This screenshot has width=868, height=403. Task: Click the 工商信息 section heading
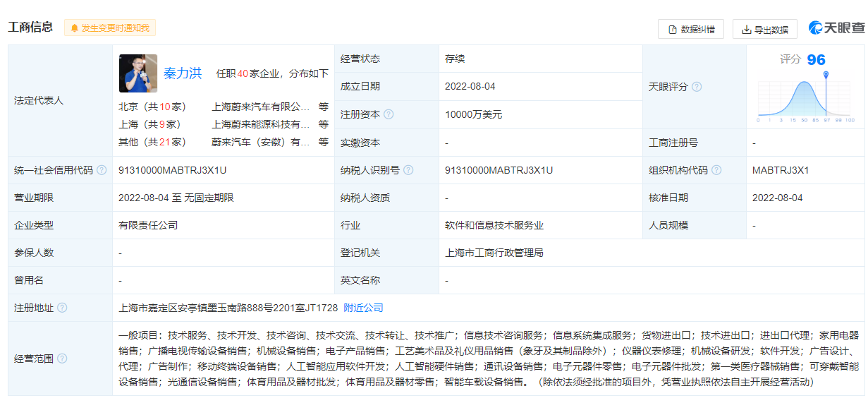30,28
